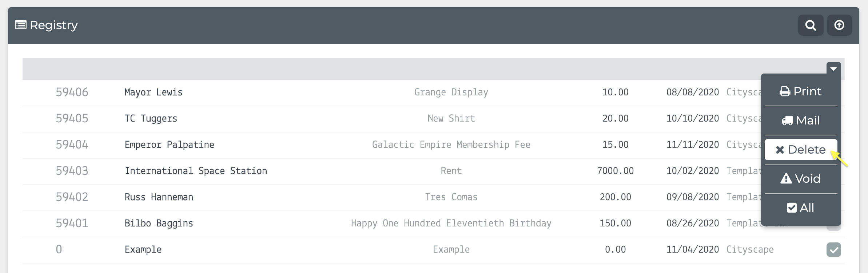
Task: Toggle the checkbox on the Example row
Action: tap(833, 250)
